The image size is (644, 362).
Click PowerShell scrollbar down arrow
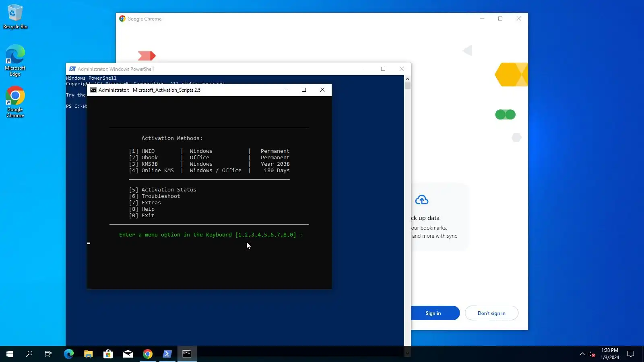(407, 353)
